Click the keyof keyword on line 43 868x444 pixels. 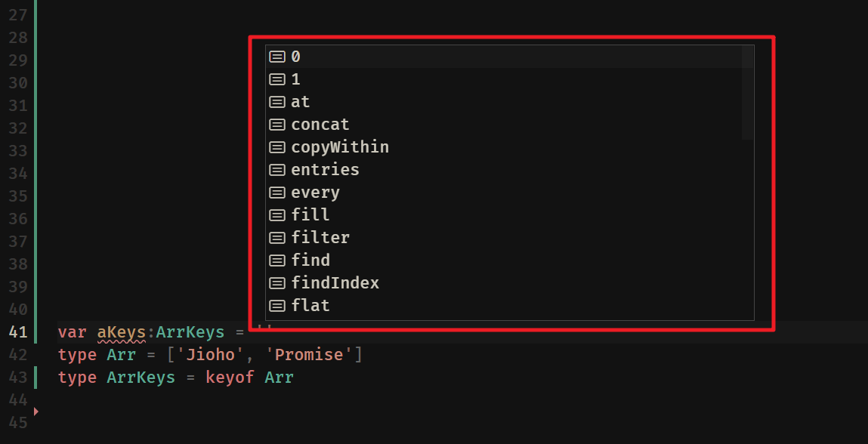point(230,378)
